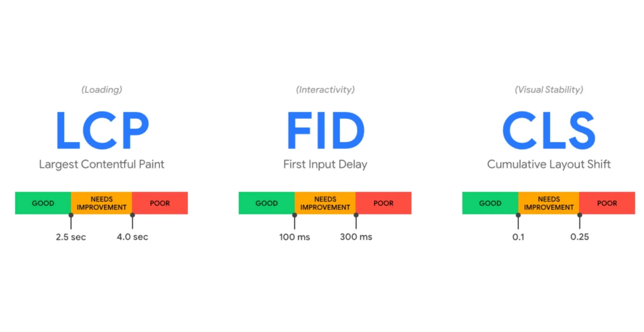Click the large FID heading
This screenshot has height=332, width=644.
(326, 130)
